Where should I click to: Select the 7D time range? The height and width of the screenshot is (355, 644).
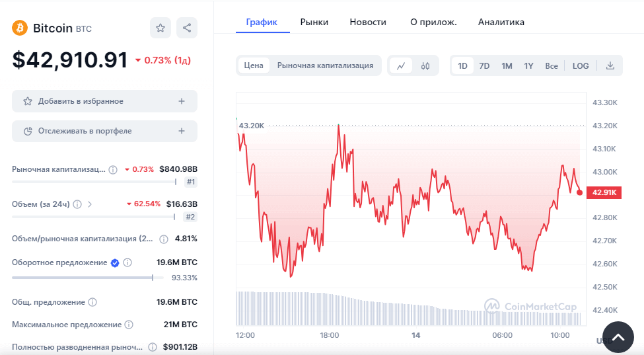tap(484, 66)
